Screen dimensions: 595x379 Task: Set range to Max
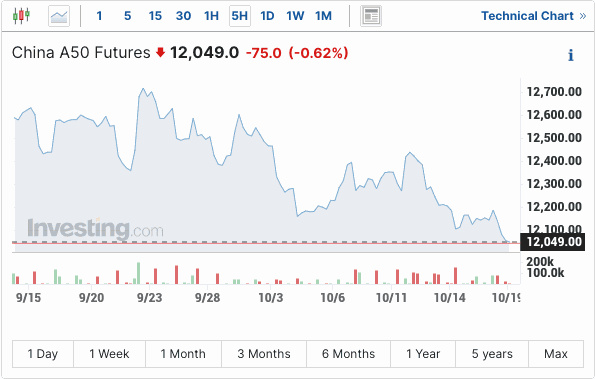[x=556, y=354]
